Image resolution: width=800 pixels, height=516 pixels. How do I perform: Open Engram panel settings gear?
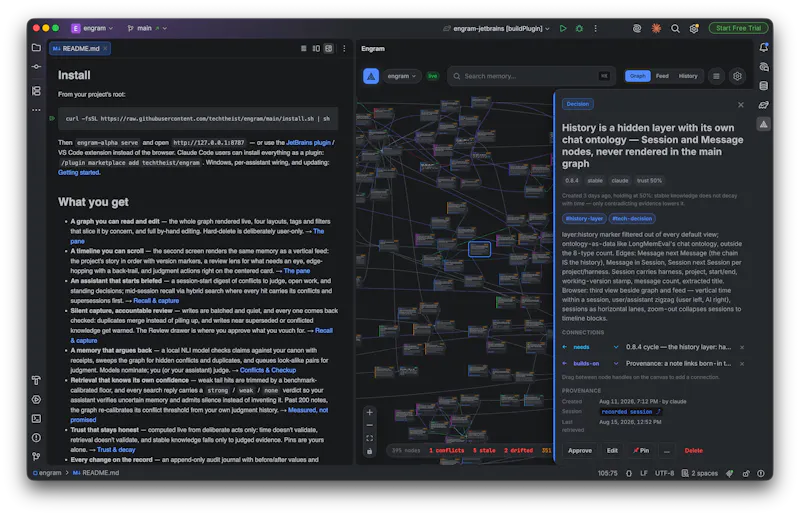[x=737, y=76]
